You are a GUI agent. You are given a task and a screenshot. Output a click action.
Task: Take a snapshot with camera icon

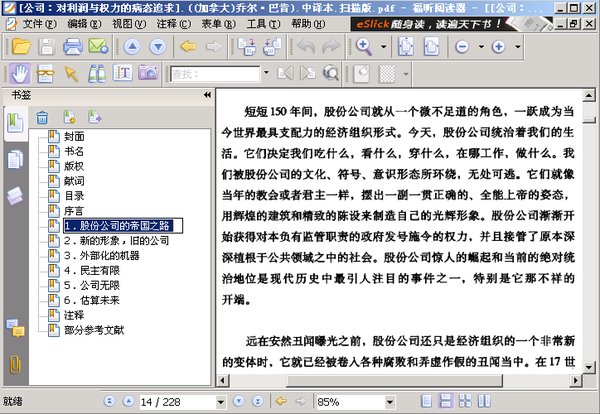point(148,73)
